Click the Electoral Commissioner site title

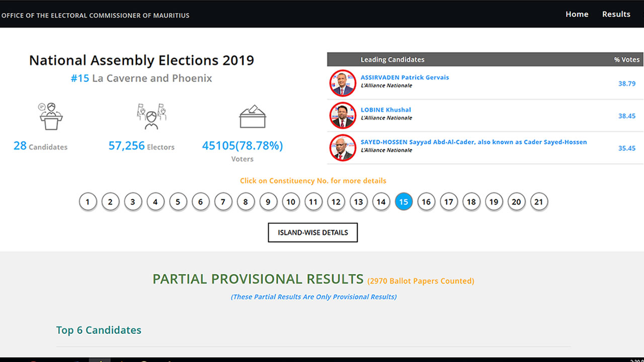(96, 15)
